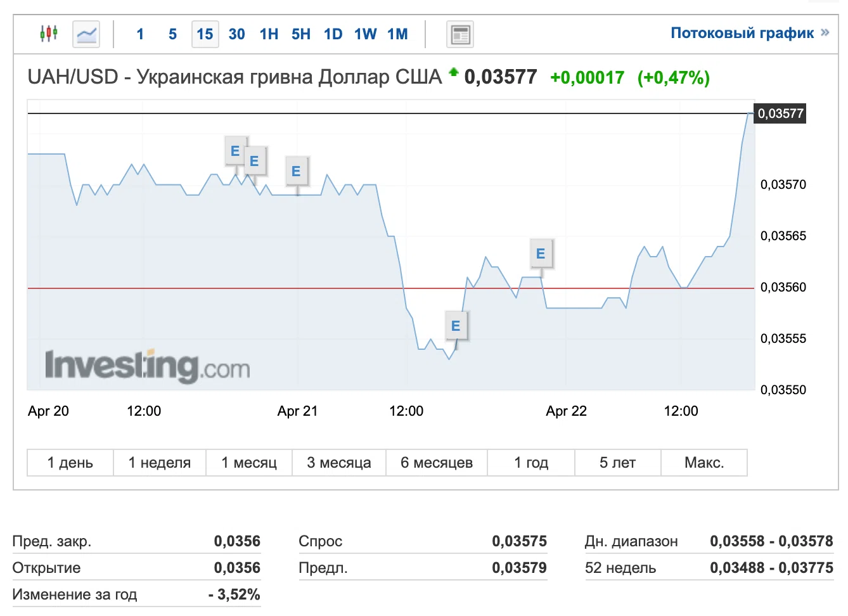Change interval to 1D
The image size is (848, 616).
333,34
